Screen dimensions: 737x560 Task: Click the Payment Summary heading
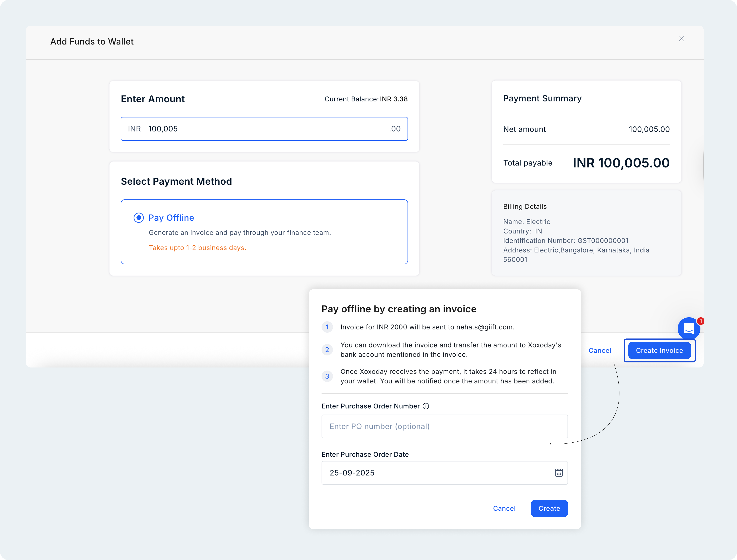pyautogui.click(x=542, y=98)
